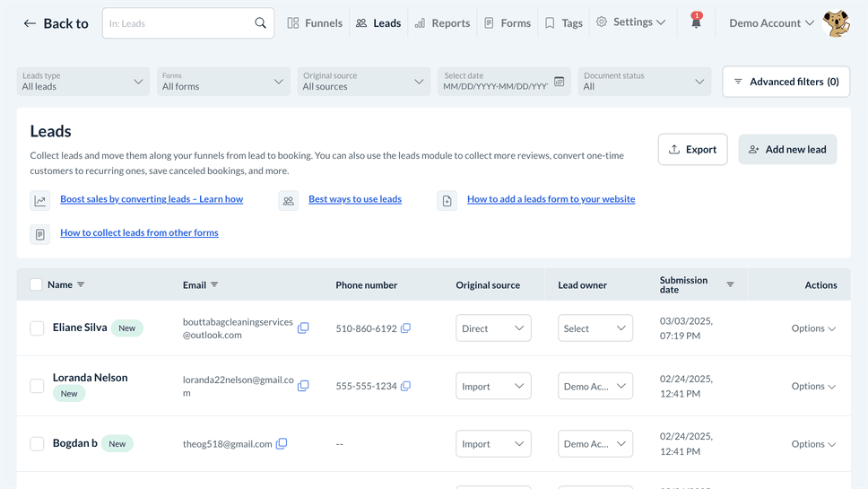The height and width of the screenshot is (489, 868).
Task: Open the Reports tab
Action: coord(442,23)
